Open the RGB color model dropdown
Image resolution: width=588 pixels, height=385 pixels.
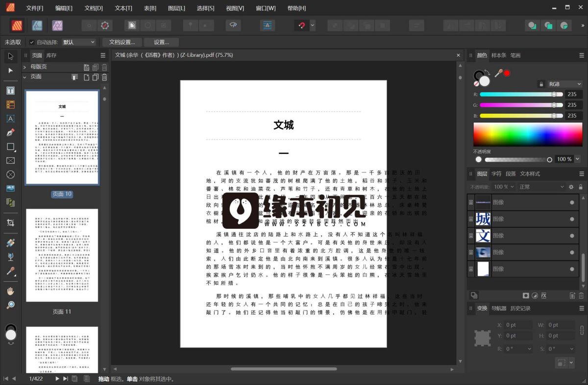[564, 84]
